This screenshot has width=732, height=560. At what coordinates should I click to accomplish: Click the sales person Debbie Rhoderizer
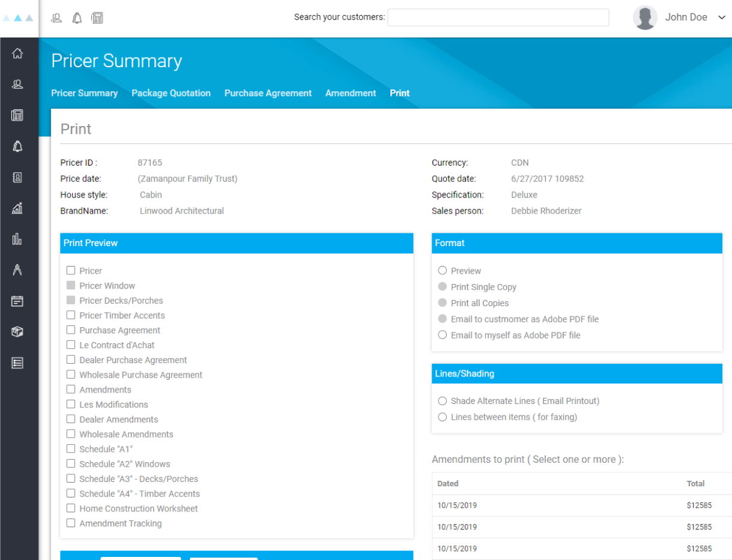546,211
